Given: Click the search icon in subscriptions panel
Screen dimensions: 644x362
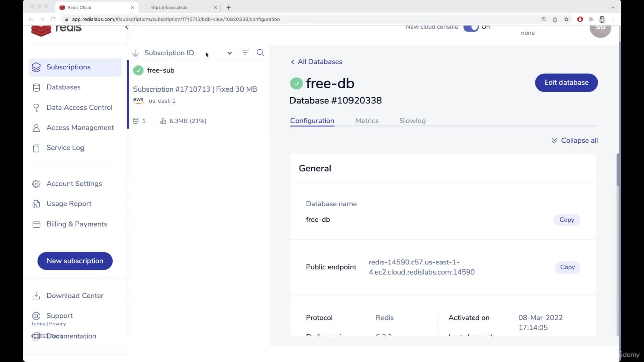Looking at the screenshot, I should [x=260, y=53].
